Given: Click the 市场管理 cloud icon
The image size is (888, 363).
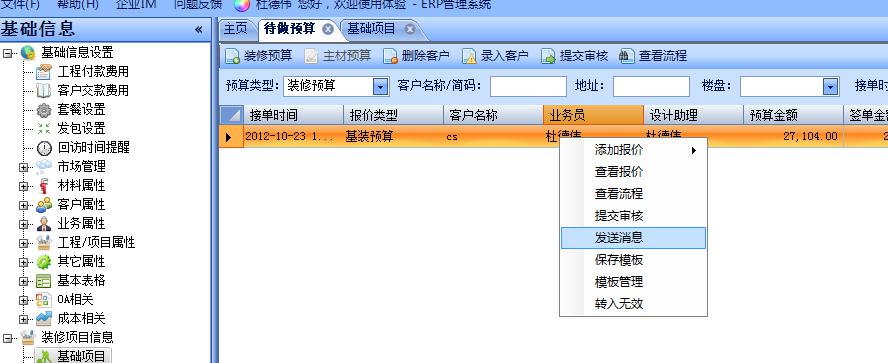Looking at the screenshot, I should coord(44,166).
